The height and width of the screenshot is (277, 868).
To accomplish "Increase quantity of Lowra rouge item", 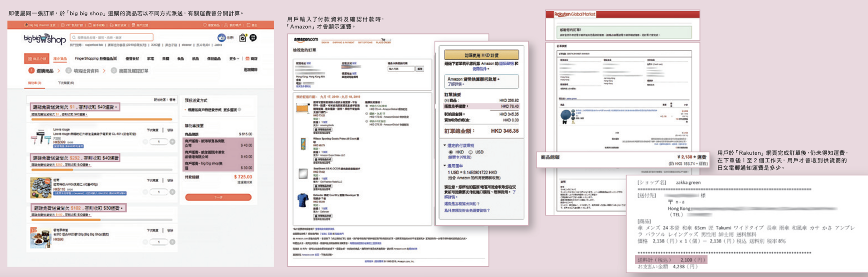I will 172,142.
